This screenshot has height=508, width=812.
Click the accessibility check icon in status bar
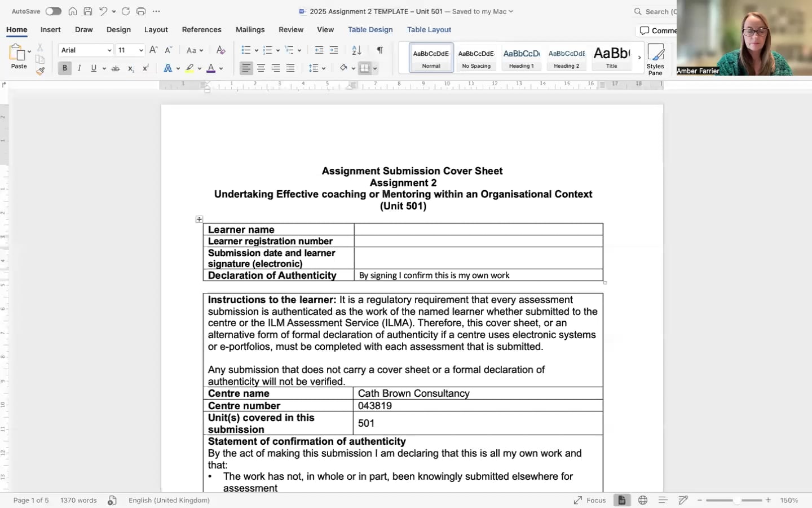coord(112,500)
